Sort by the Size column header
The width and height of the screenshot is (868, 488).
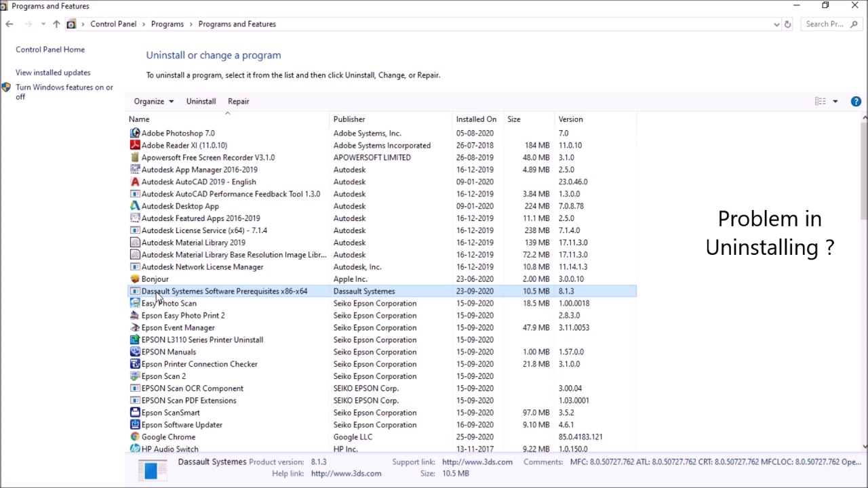(x=529, y=119)
